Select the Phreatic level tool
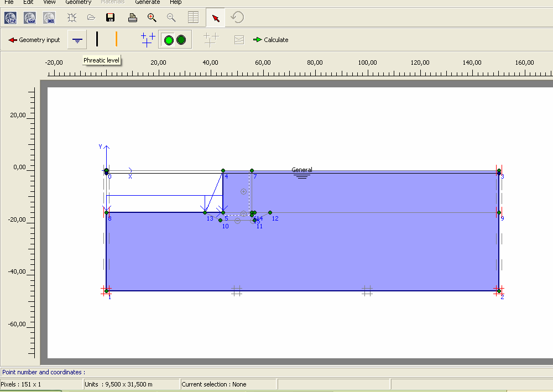Viewport: 553px width, 392px height. pos(77,40)
